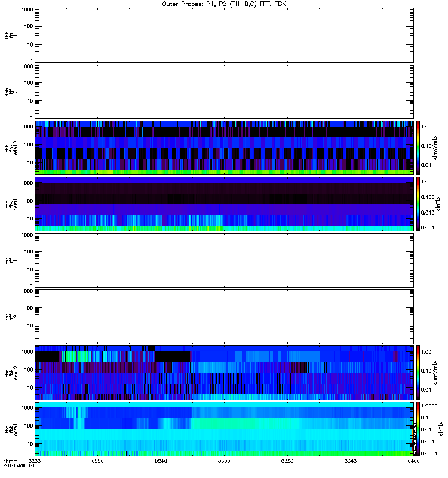Click the '0240' time axis label
This screenshot has width=448, height=478.
pos(161,461)
